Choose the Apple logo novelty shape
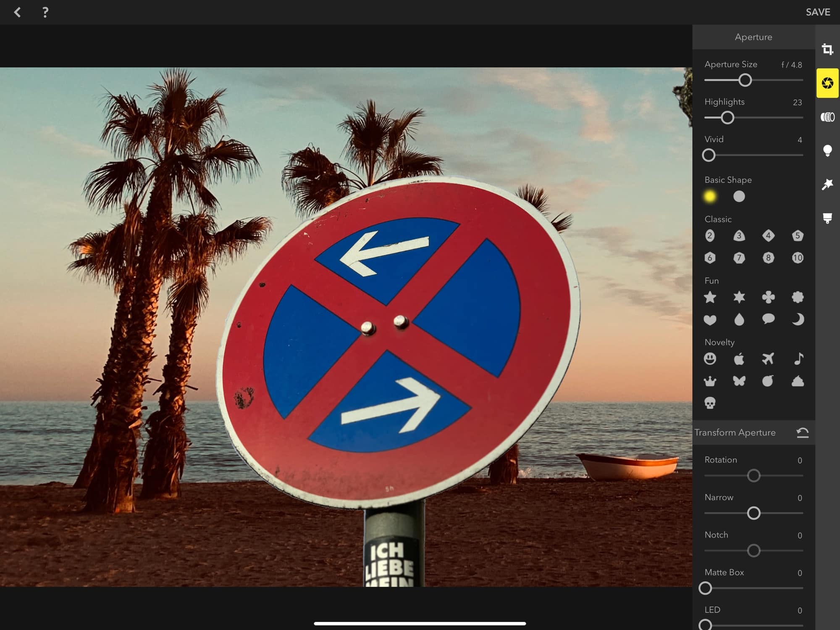 [739, 359]
